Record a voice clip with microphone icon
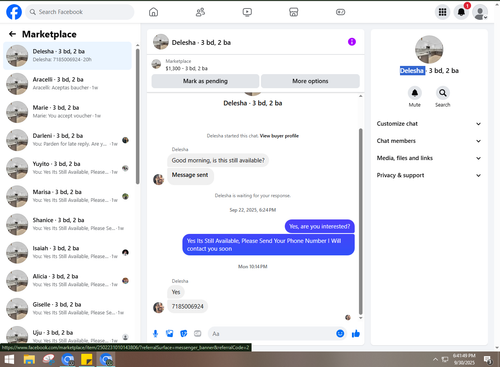The image size is (500, 367). pyautogui.click(x=155, y=333)
